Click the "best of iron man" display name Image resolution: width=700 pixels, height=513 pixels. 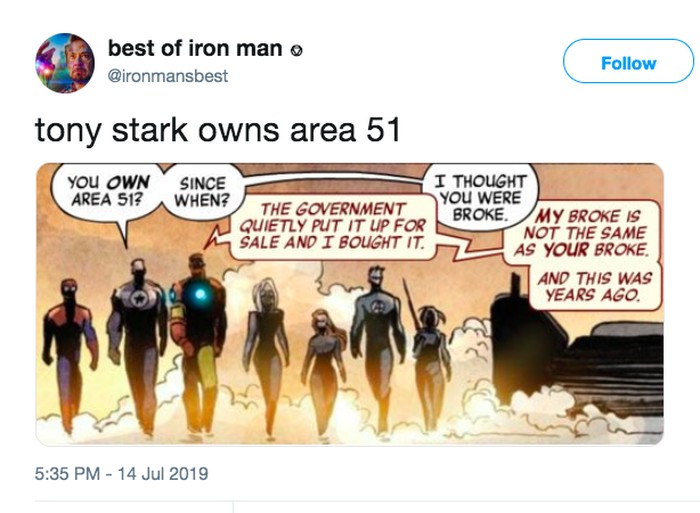(194, 48)
